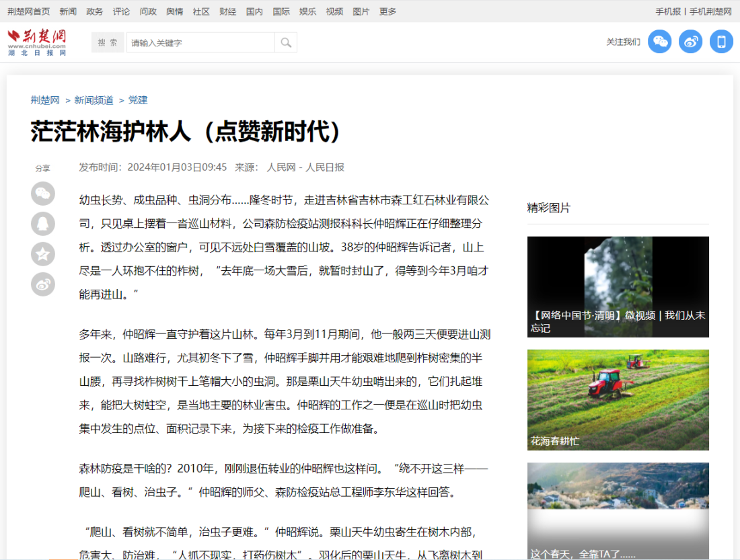Click the 荆楚网 logo
740x560 pixels.
[x=37, y=42]
